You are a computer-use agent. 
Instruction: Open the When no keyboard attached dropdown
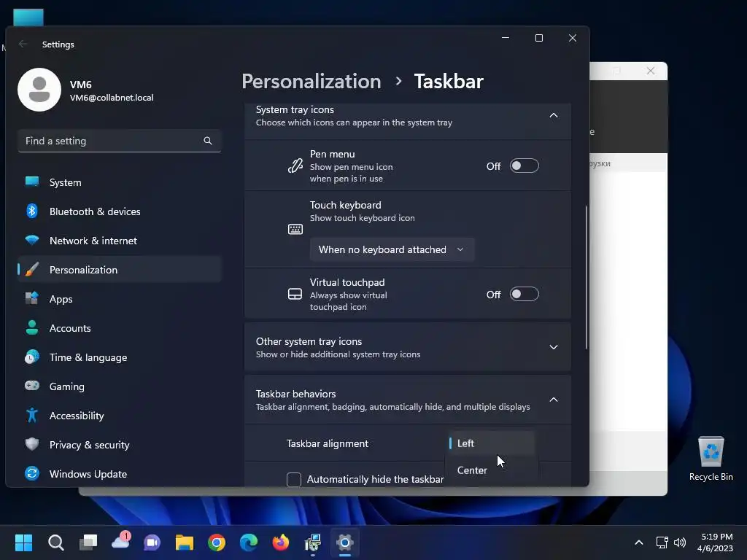(392, 249)
